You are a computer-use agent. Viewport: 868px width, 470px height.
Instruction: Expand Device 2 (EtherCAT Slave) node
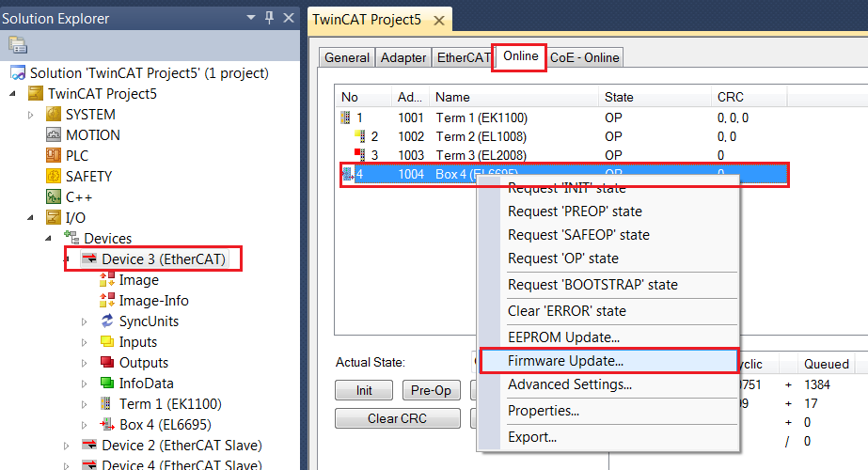67,446
